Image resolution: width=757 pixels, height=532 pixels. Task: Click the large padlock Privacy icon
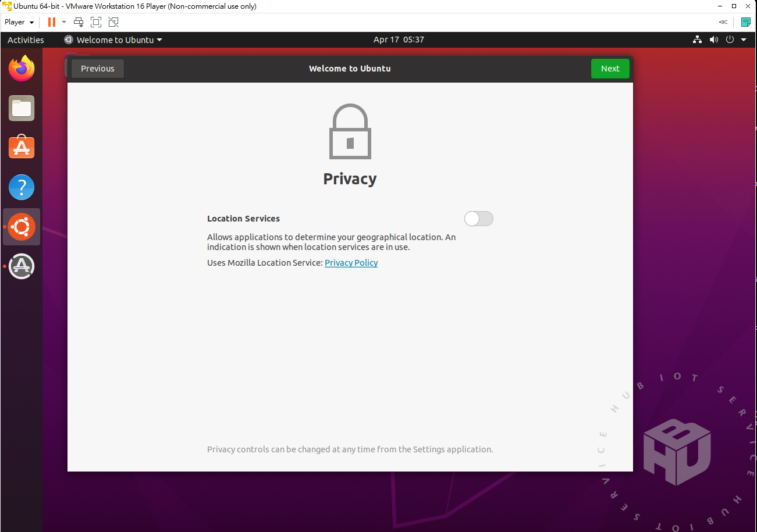pos(350,131)
